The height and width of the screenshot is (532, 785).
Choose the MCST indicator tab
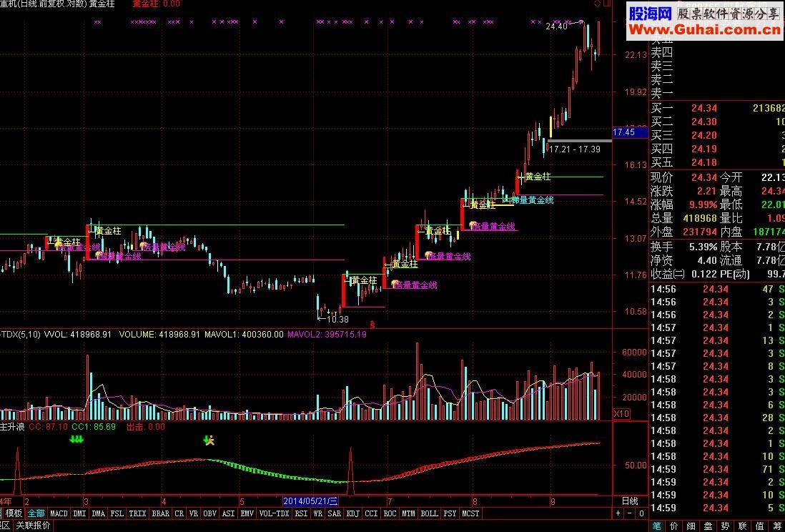(x=470, y=513)
